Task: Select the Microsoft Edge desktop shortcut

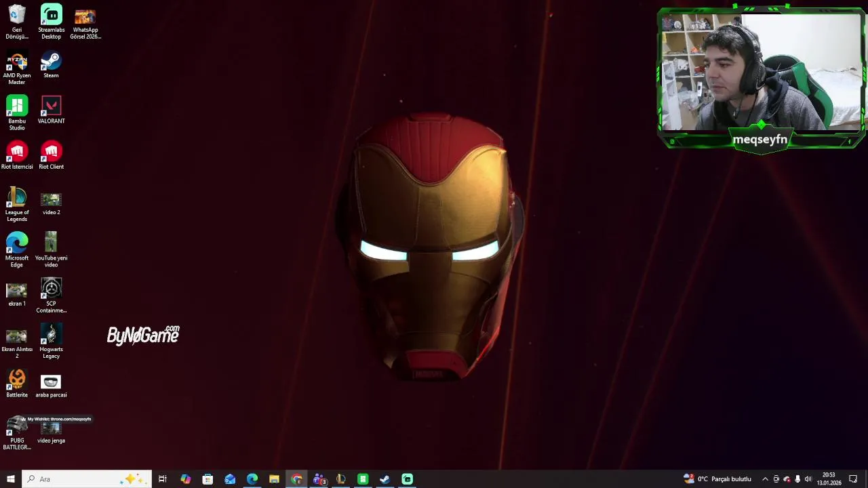Action: (x=17, y=249)
